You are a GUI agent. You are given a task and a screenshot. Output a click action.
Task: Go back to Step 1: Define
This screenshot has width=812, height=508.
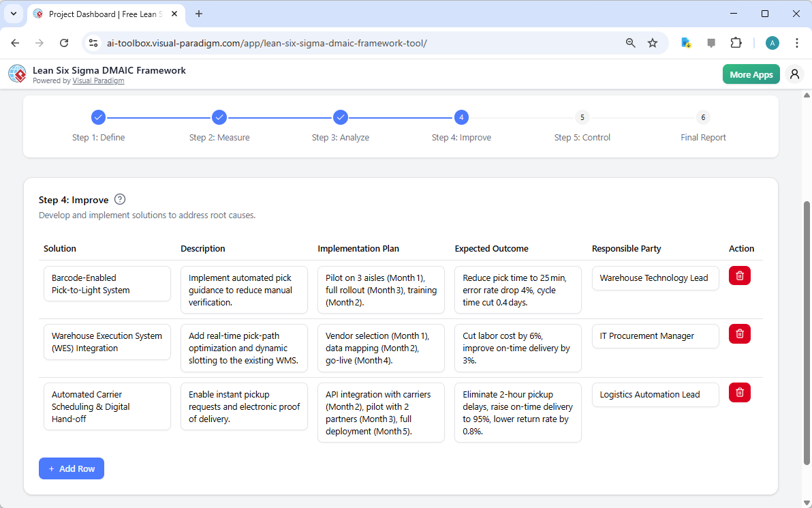coord(98,117)
